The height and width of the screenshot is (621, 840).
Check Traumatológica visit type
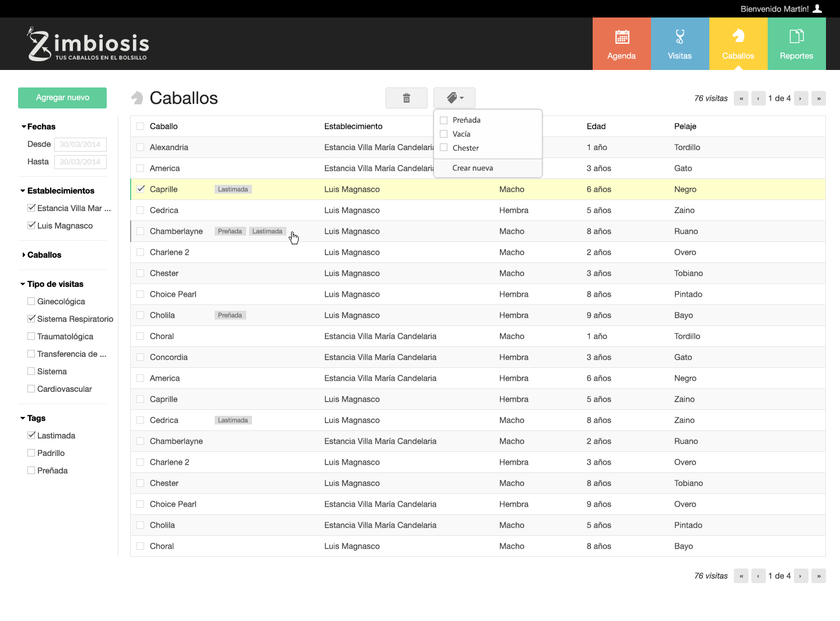click(x=32, y=336)
